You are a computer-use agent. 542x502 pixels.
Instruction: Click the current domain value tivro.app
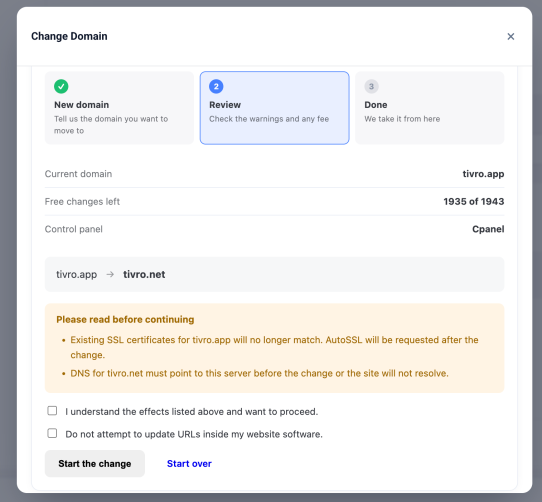483,174
